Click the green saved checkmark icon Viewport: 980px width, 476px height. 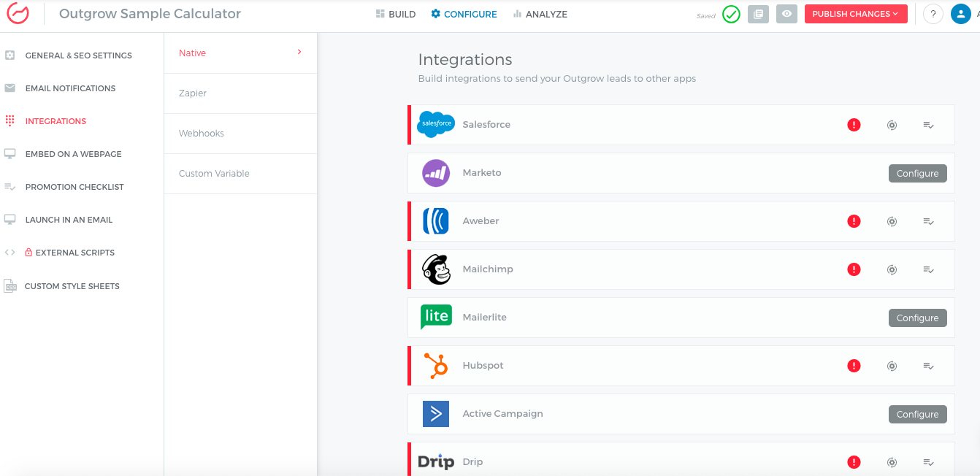click(x=731, y=14)
